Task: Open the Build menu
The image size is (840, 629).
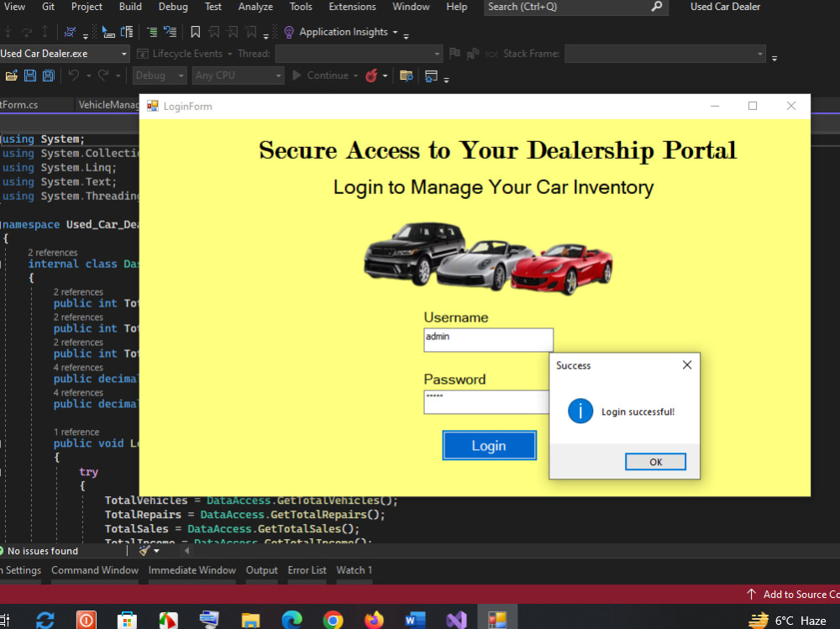Action: coord(130,7)
